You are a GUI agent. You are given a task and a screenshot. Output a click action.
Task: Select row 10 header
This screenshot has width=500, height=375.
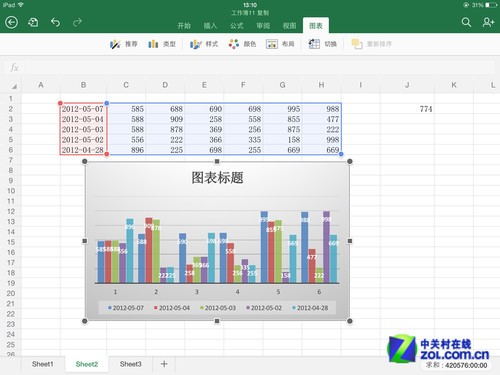pyautogui.click(x=11, y=191)
